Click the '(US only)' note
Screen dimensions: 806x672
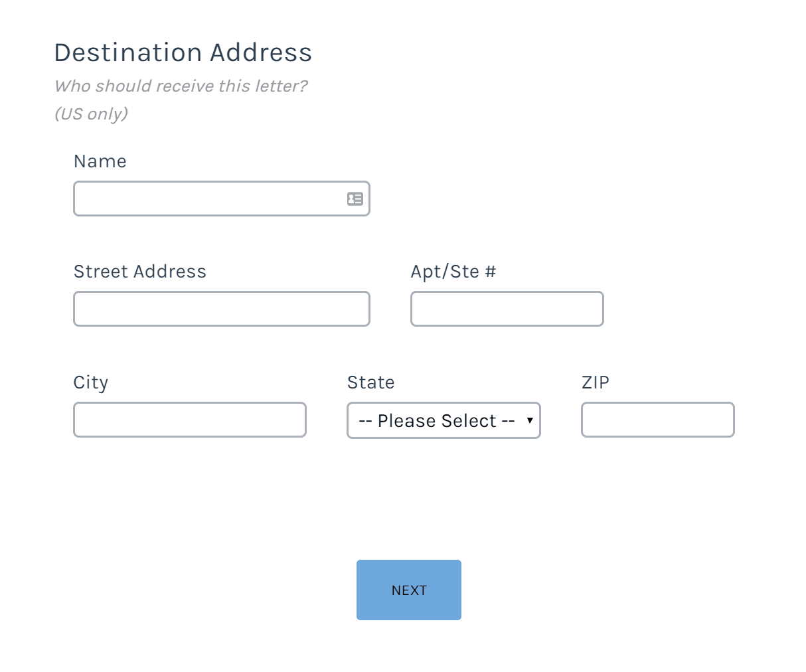92,114
